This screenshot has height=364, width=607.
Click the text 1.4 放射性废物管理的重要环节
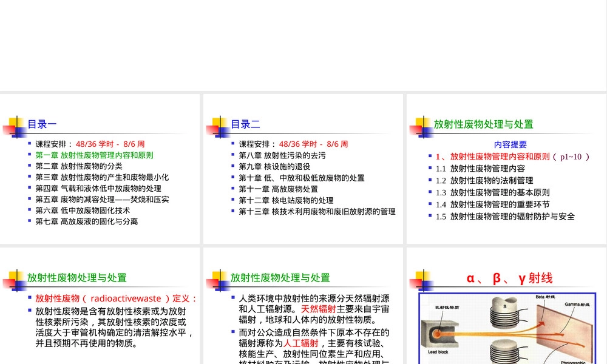pos(493,204)
